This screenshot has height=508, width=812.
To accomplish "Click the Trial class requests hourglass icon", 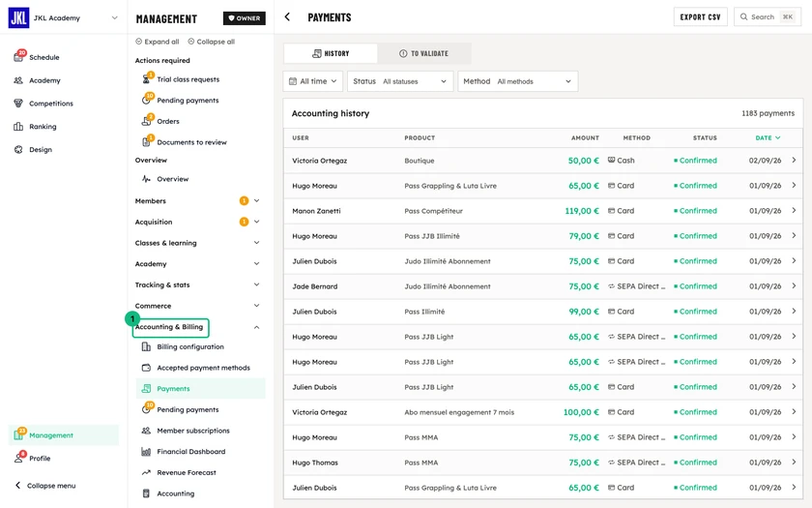I will click(x=147, y=79).
